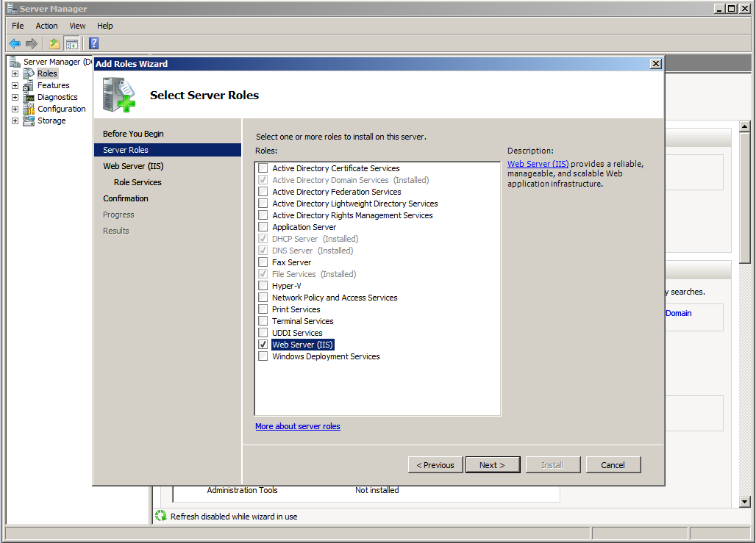Click the Roles tree node icon
The width and height of the screenshot is (756, 543).
point(29,73)
